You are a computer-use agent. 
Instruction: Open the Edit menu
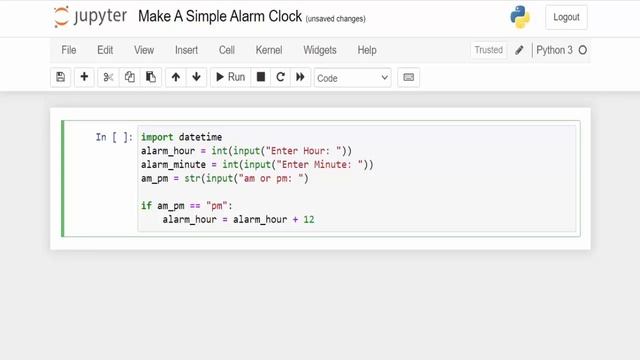(105, 50)
